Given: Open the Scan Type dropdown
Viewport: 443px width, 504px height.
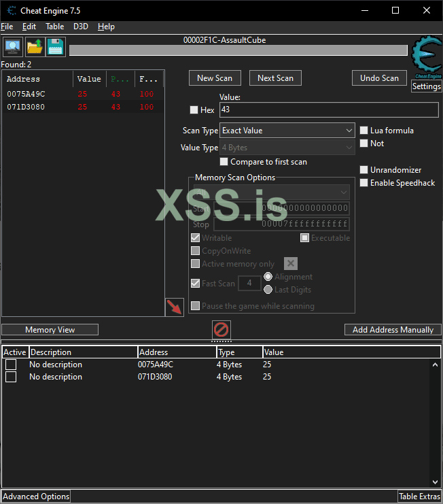Looking at the screenshot, I should pos(287,131).
